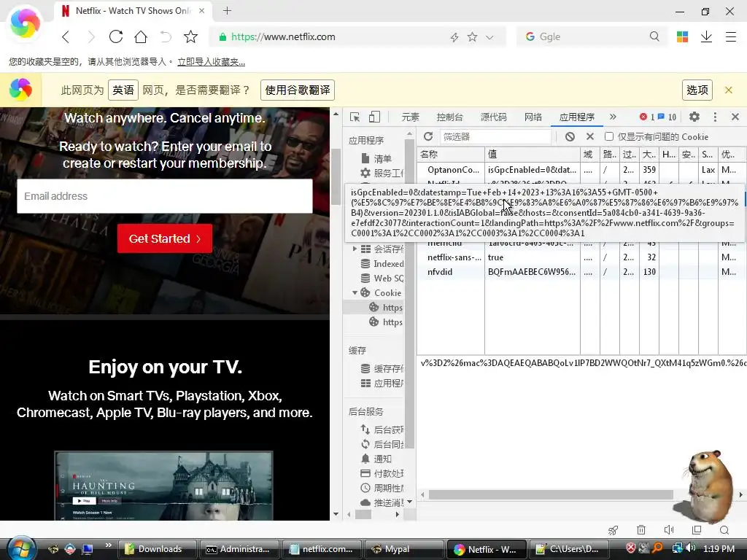Open DevTools three-dot customize menu
This screenshot has height=560, width=747.
715,117
